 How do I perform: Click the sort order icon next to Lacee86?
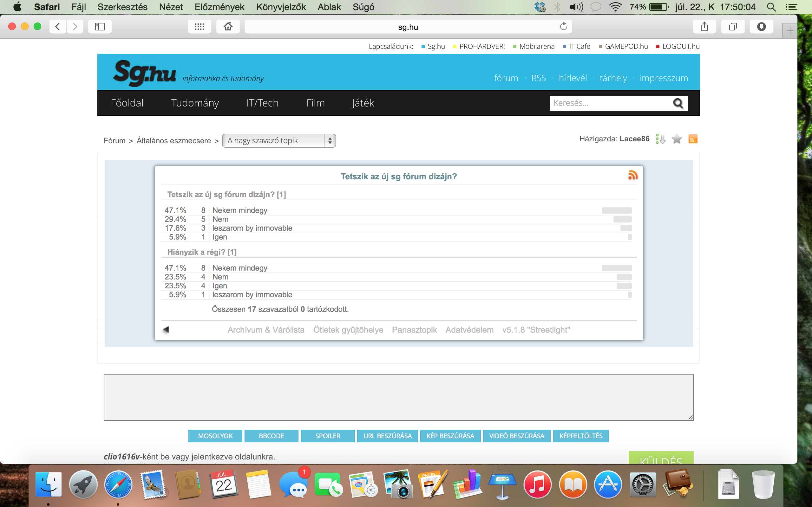click(660, 139)
